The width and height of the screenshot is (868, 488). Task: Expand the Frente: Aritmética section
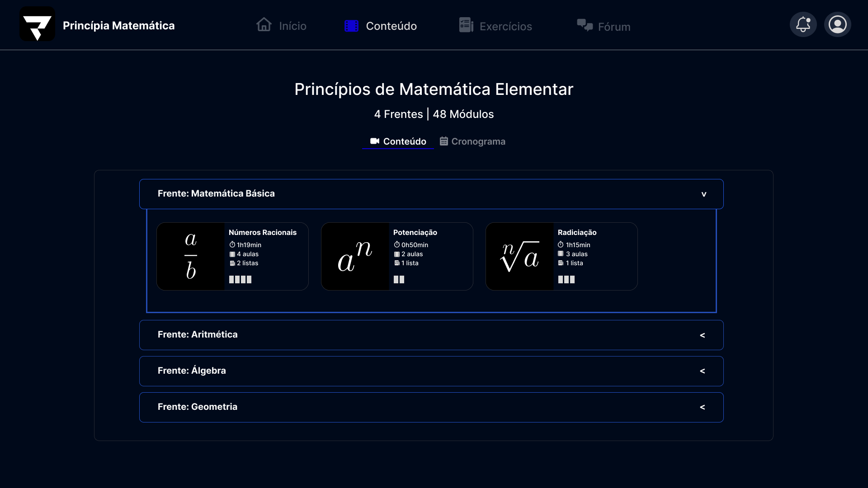(431, 335)
